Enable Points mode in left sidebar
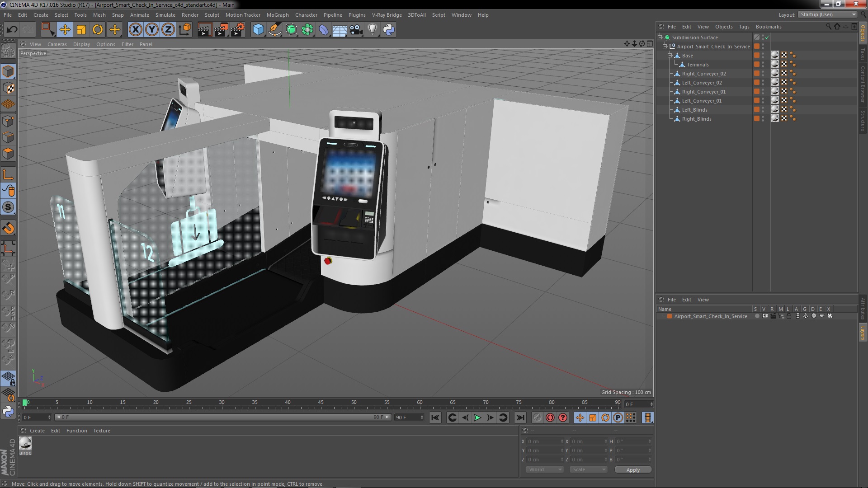 pyautogui.click(x=8, y=121)
